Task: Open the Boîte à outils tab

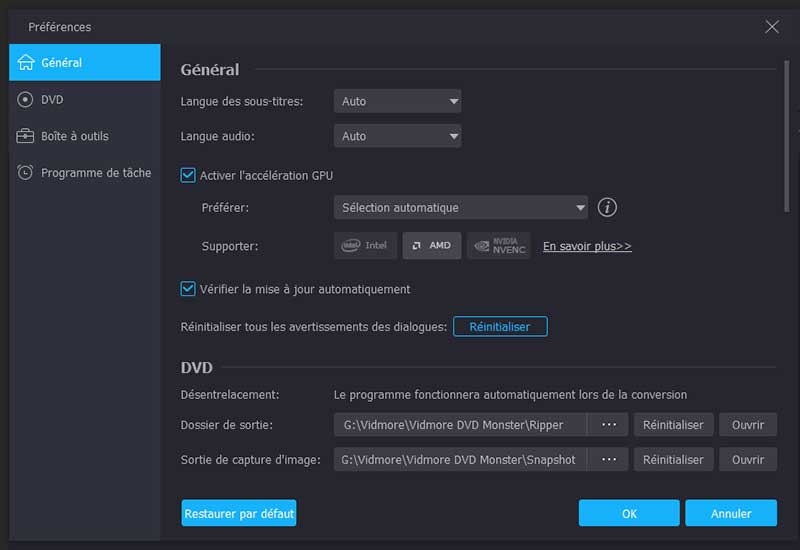Action: tap(75, 136)
